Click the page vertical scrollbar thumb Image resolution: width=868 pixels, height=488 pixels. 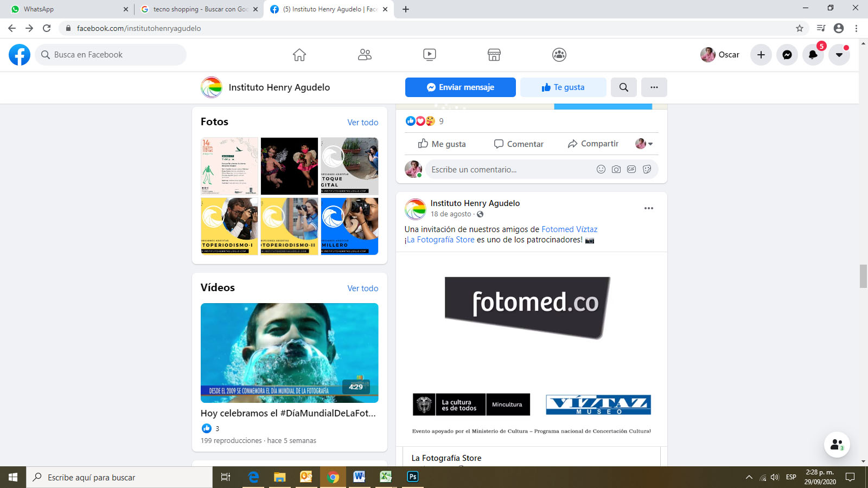point(863,277)
